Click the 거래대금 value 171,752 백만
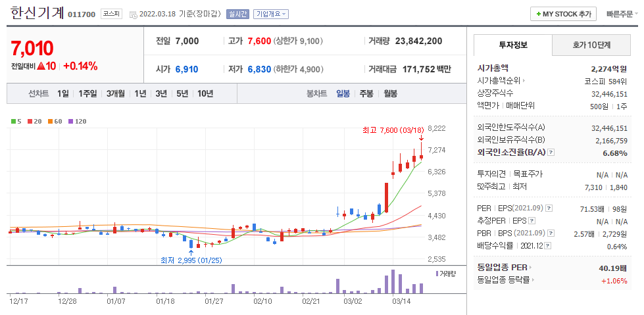 pos(426,69)
